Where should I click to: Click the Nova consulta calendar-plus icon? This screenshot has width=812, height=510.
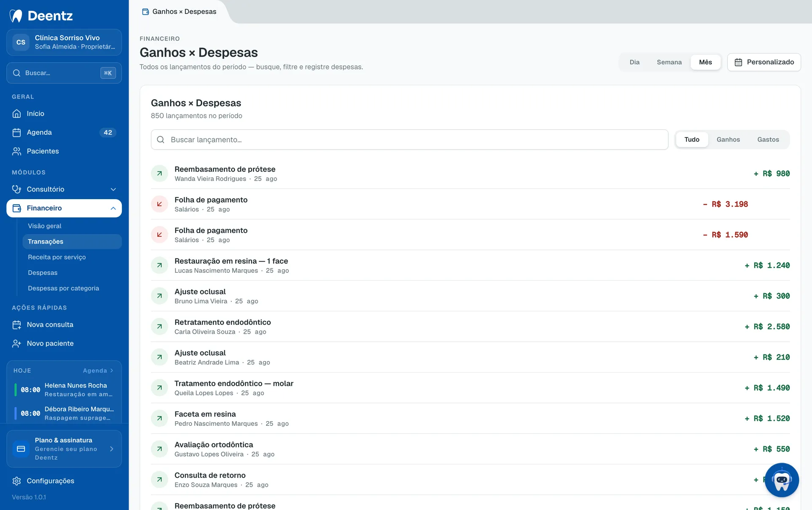pos(16,325)
